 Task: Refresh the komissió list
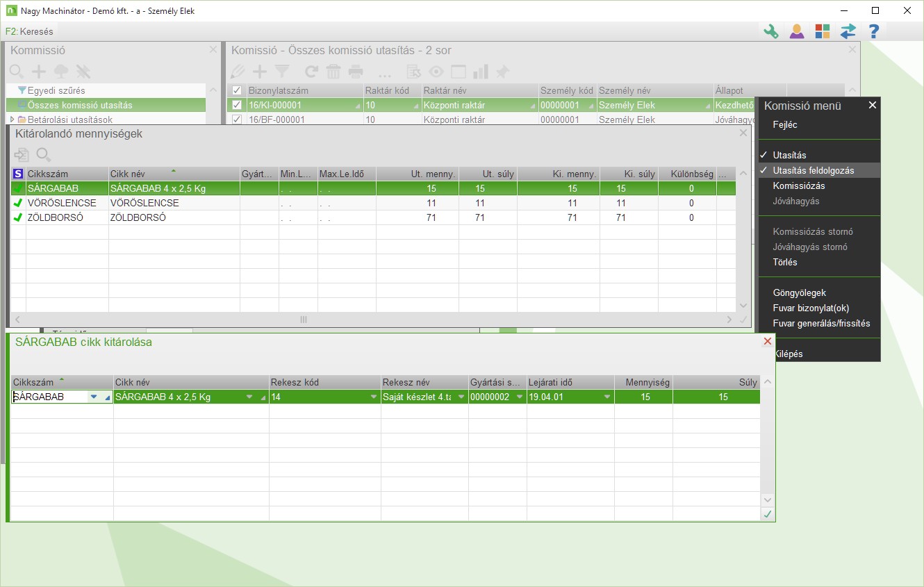(x=312, y=71)
